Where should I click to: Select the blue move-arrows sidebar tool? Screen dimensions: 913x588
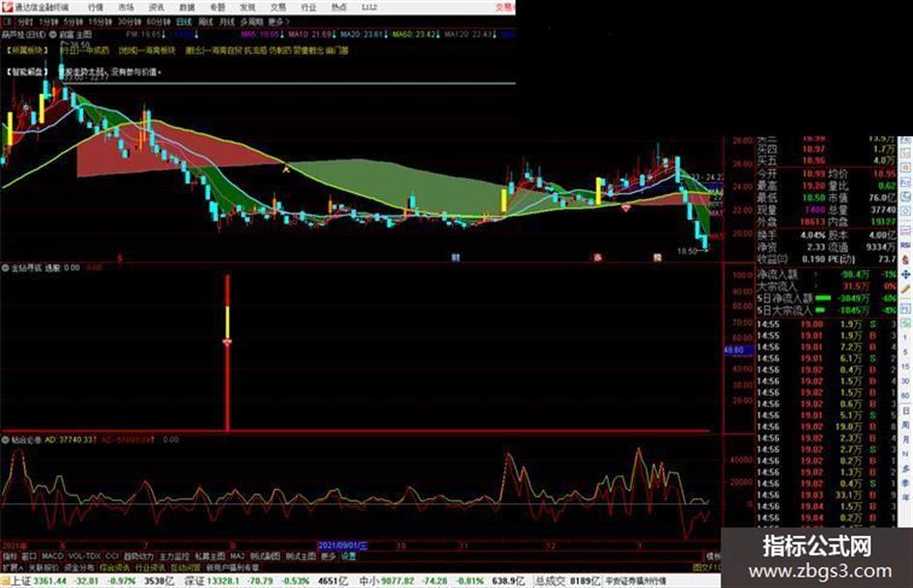905,274
